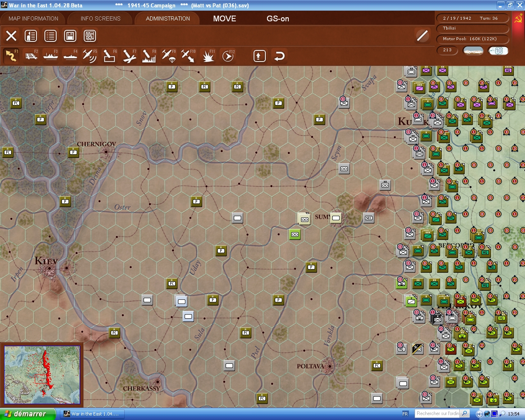Open the report list icon
The width and height of the screenshot is (525, 420).
click(x=50, y=36)
